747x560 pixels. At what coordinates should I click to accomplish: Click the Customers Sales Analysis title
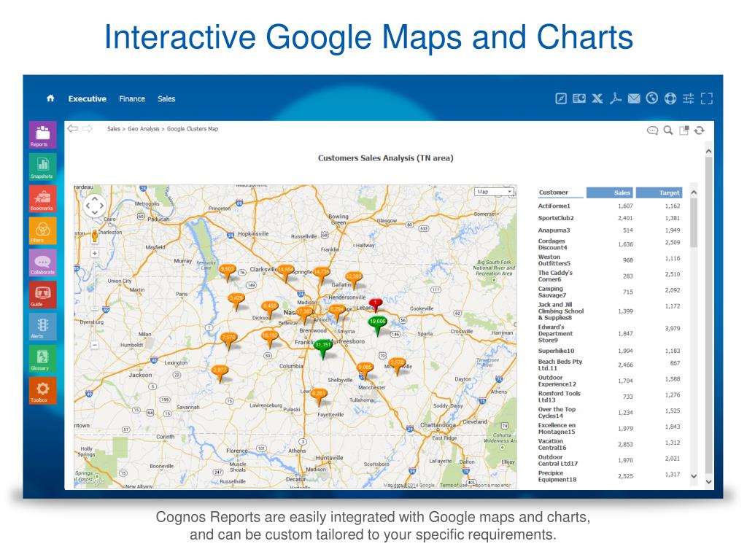pyautogui.click(x=385, y=158)
